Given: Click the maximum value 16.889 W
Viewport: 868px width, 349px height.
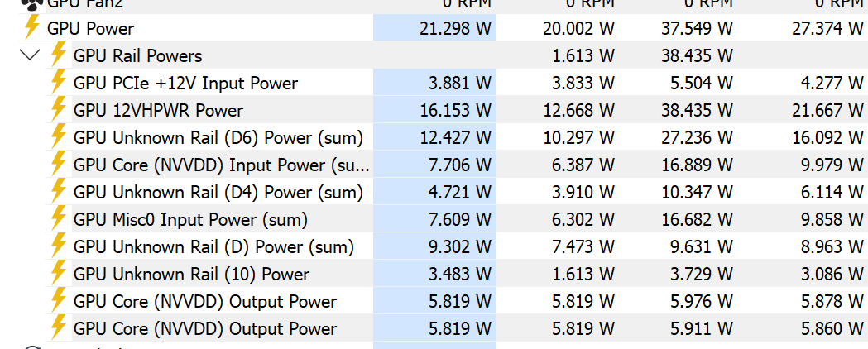Looking at the screenshot, I should click(x=697, y=165).
